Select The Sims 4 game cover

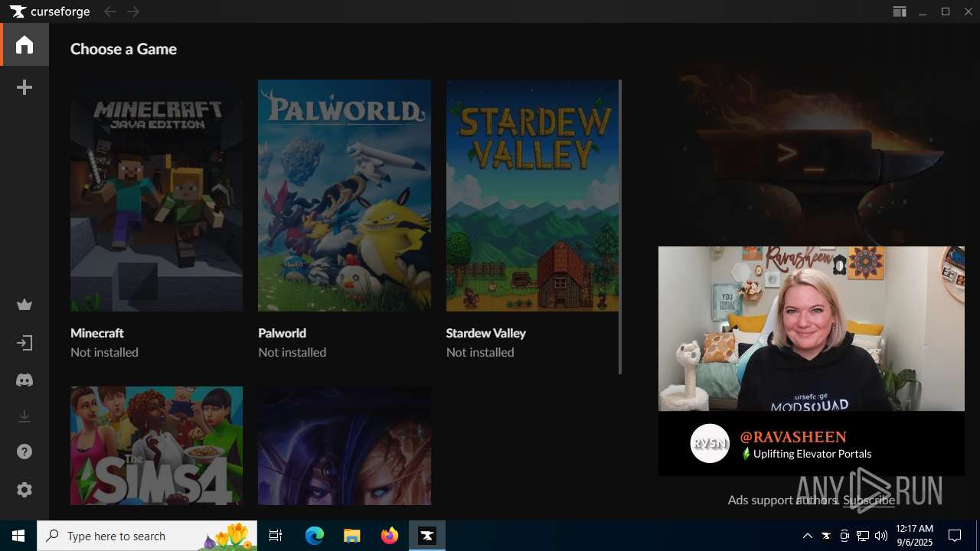156,445
